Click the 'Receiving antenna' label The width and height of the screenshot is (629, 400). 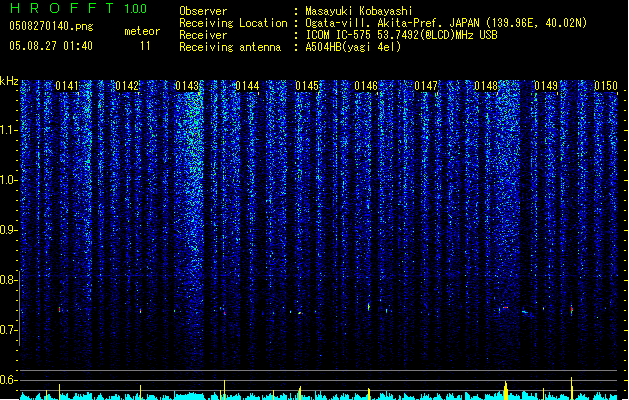[x=230, y=47]
